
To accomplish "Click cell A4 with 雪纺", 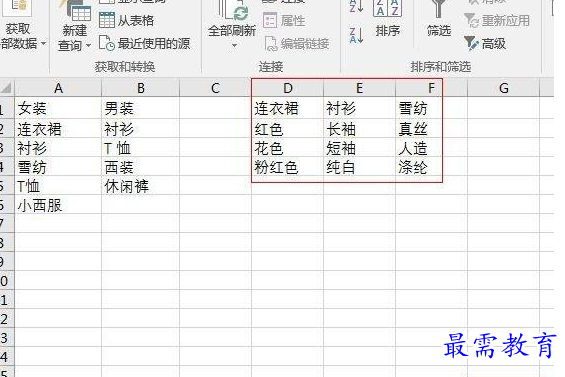I will (x=58, y=167).
